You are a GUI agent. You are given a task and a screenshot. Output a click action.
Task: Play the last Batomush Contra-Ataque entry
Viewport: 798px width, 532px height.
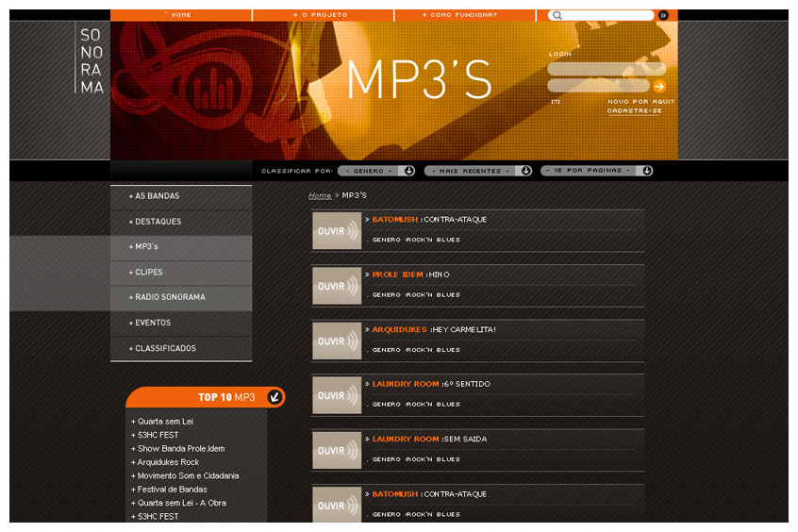pos(337,505)
